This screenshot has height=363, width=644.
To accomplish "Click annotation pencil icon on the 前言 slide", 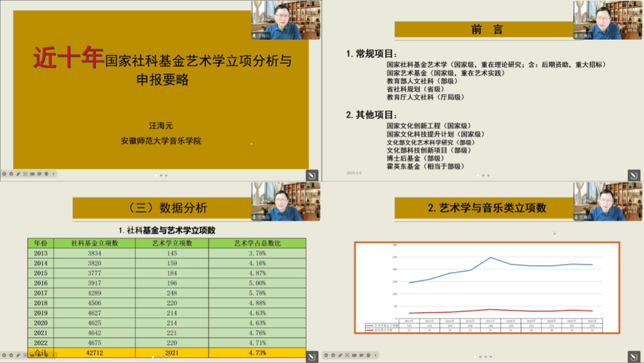I will pos(634,175).
